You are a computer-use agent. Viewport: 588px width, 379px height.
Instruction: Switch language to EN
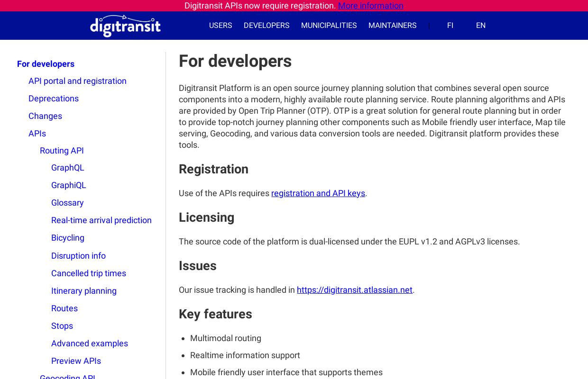coord(481,26)
